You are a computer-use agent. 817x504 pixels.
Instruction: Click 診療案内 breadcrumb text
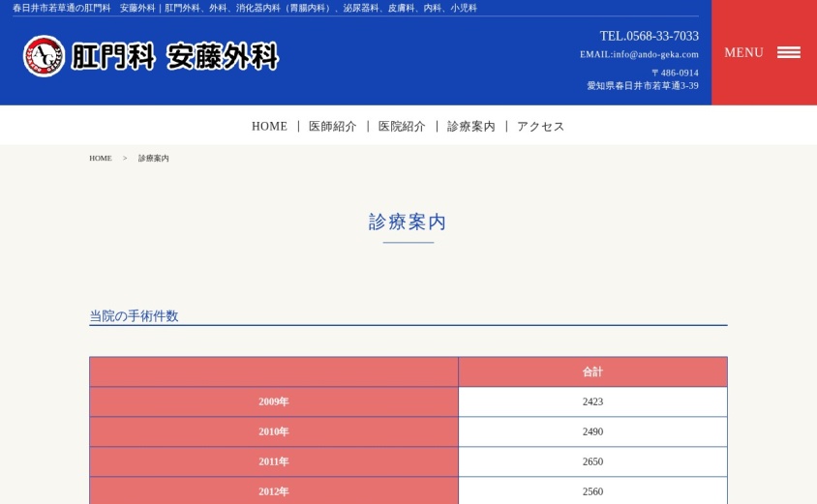tap(153, 158)
